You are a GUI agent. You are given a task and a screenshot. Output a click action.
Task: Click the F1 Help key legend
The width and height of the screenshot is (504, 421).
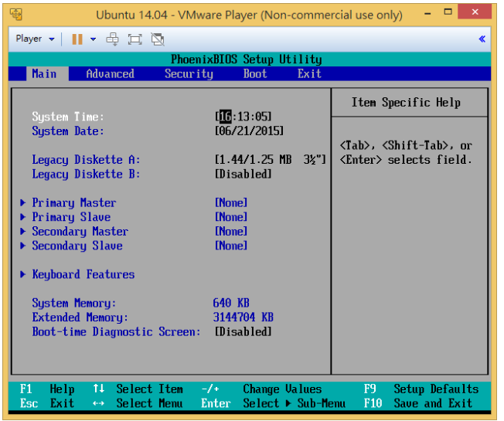pos(47,389)
